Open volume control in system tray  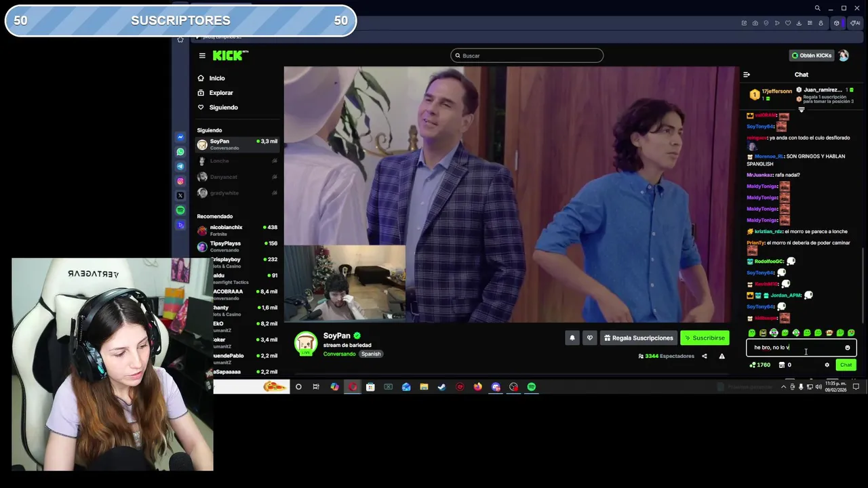818,387
